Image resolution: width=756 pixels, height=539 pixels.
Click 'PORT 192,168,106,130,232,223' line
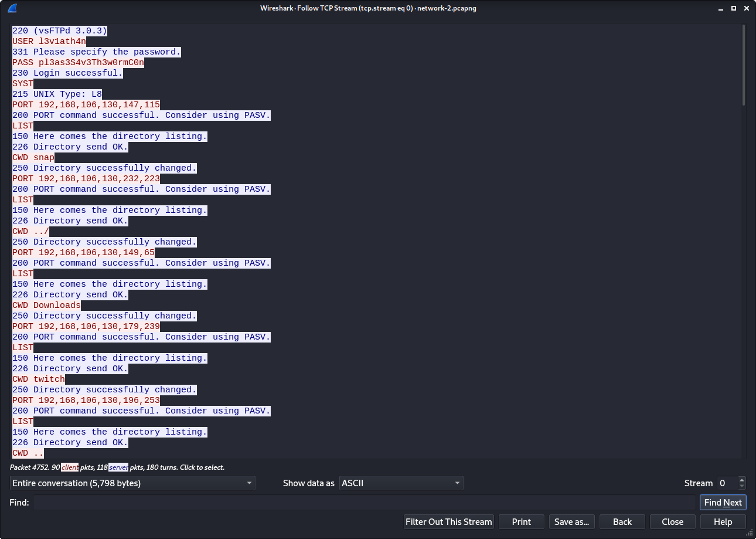(86, 179)
